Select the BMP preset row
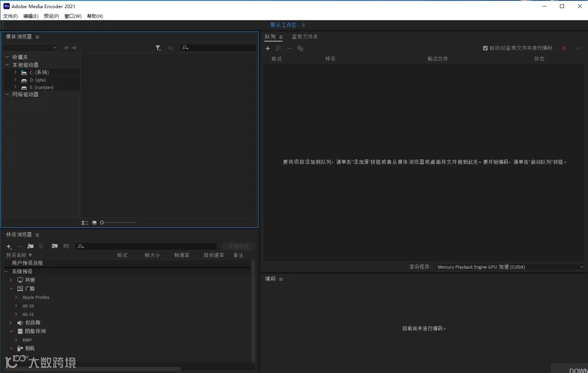This screenshot has width=588, height=373. 127,340
